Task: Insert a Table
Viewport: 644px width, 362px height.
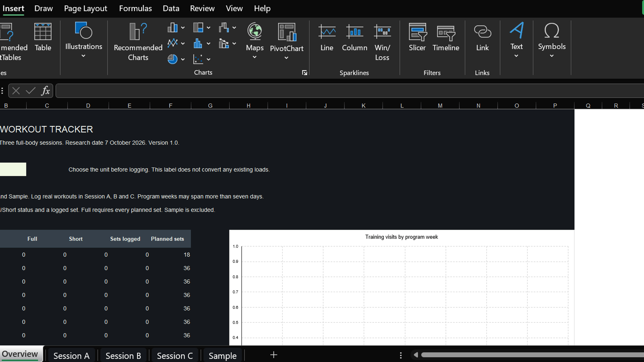Action: click(43, 37)
